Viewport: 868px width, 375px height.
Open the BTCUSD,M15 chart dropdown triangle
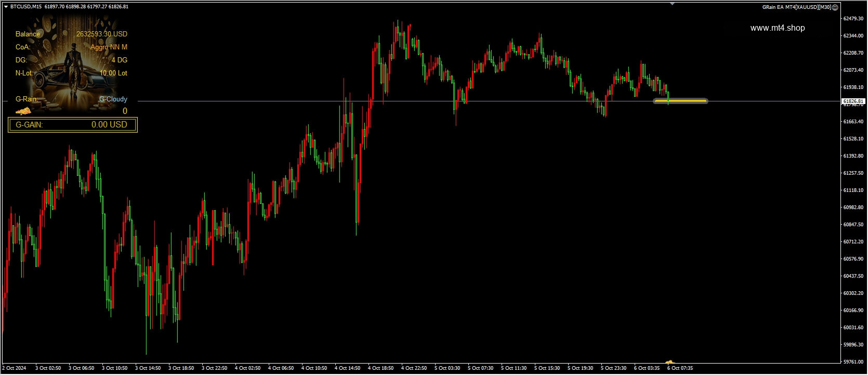tap(6, 7)
